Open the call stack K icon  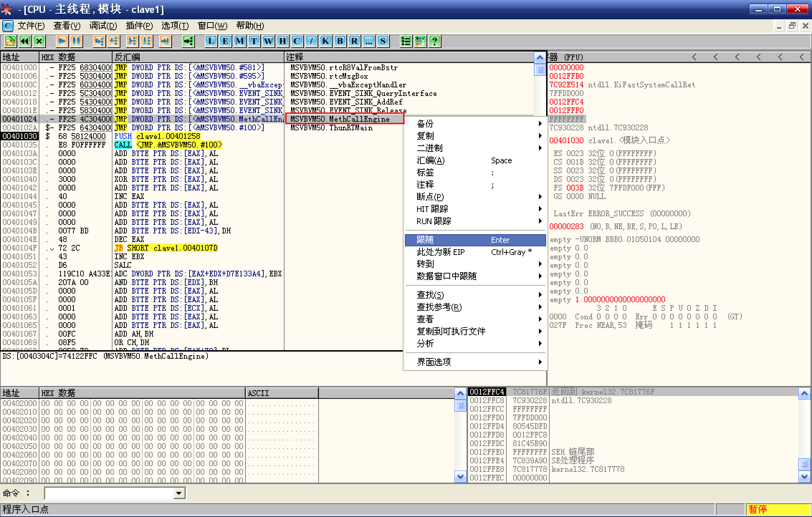(325, 41)
